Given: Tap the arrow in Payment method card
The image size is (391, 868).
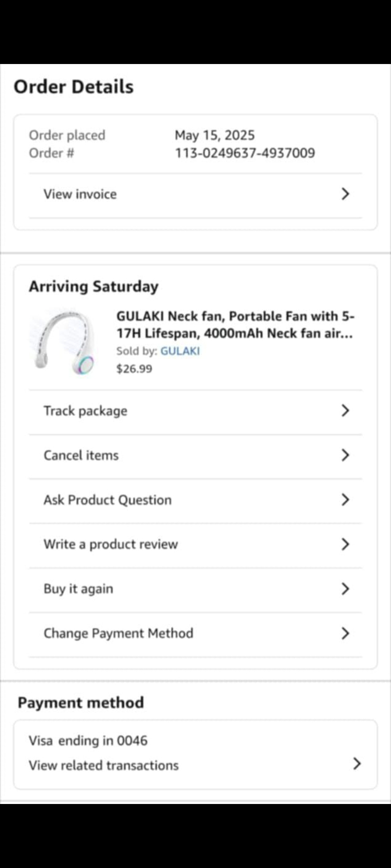Looking at the screenshot, I should 357,763.
